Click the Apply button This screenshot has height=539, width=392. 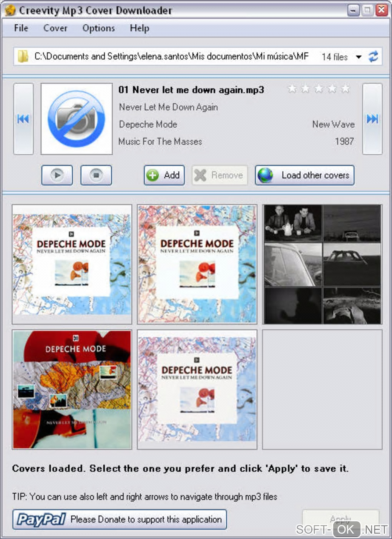pyautogui.click(x=341, y=519)
